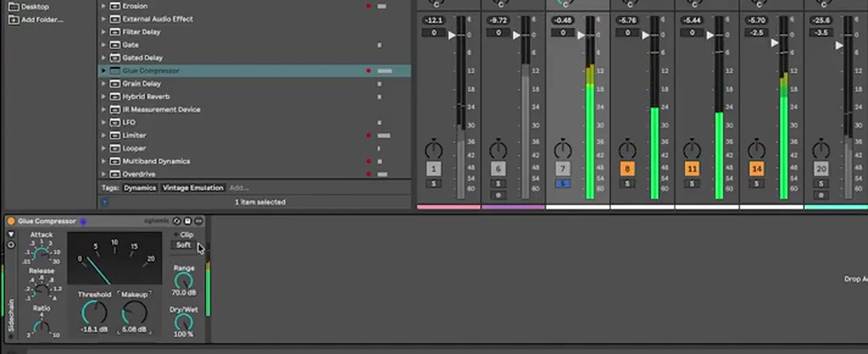
Task: Click the Looper device icon
Action: [x=115, y=148]
